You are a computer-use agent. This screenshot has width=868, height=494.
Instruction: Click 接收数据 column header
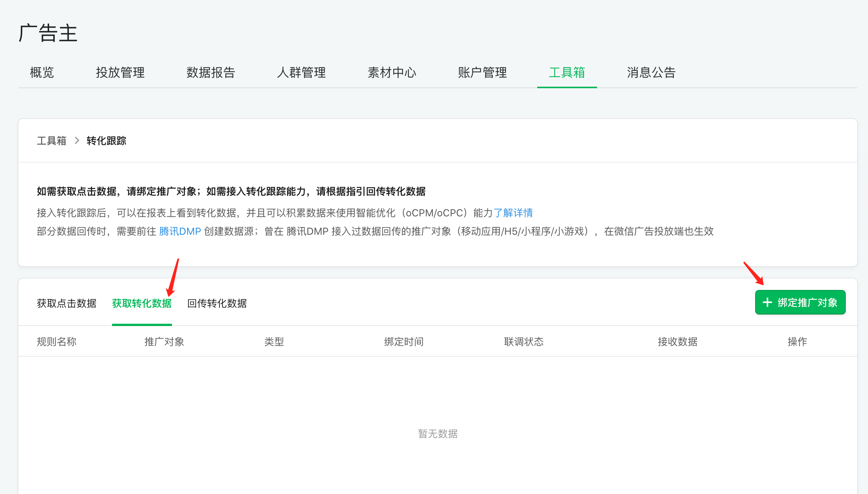click(677, 342)
